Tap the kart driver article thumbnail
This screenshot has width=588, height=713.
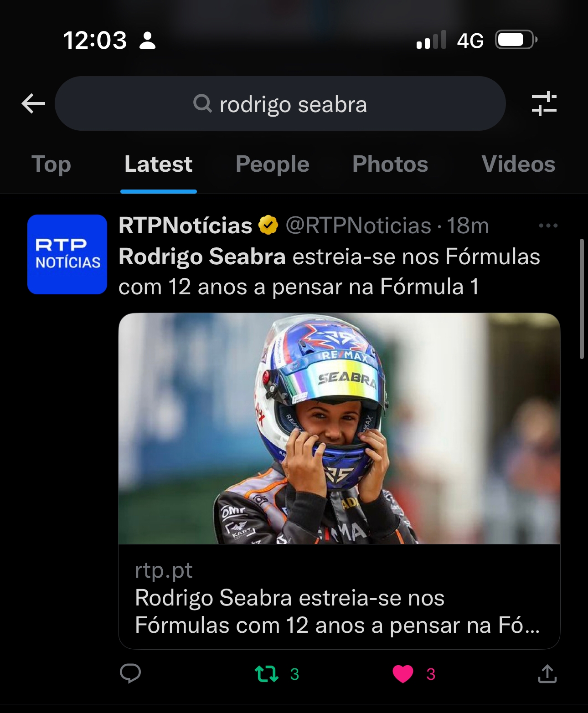coord(339,428)
